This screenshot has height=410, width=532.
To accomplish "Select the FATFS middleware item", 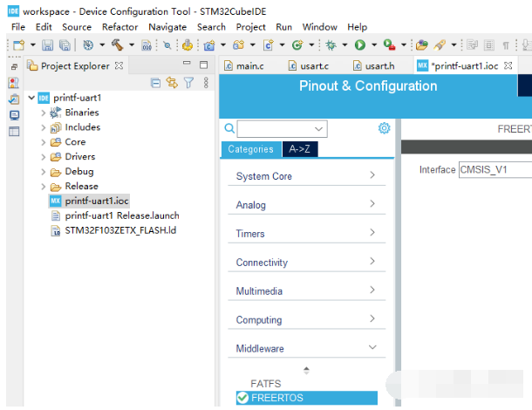I will tap(266, 384).
